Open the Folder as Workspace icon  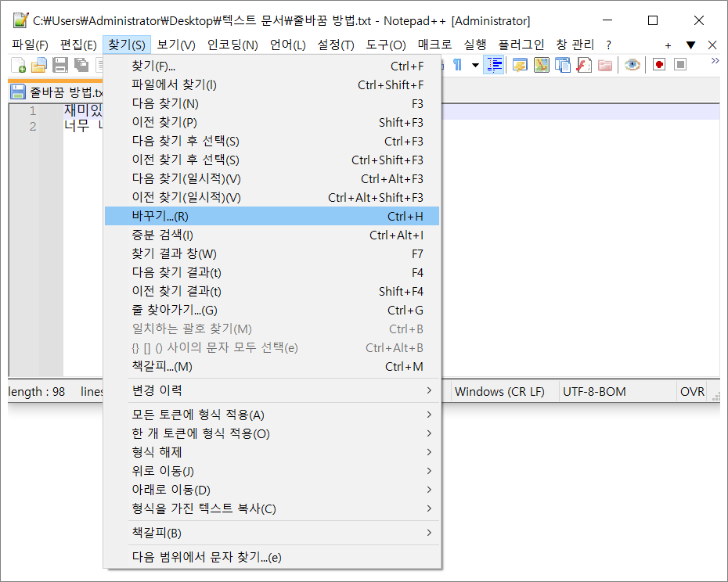605,65
